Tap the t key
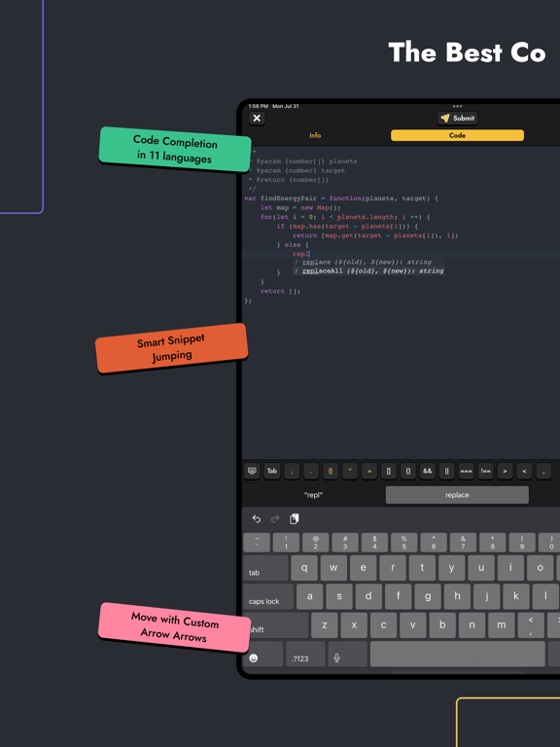Screen dimensions: 560x747 [x=422, y=568]
